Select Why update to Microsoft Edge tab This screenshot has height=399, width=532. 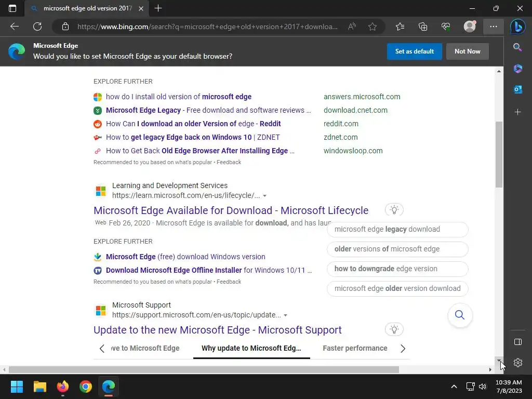tap(251, 349)
